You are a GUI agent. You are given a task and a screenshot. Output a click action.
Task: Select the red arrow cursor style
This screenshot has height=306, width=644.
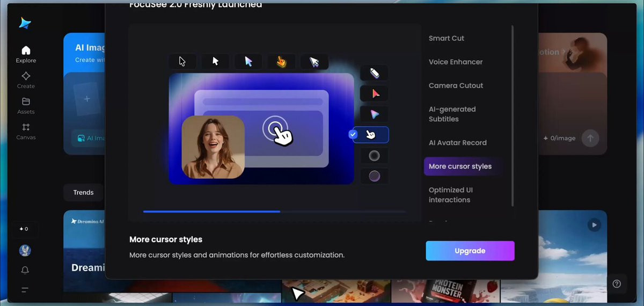point(374,93)
